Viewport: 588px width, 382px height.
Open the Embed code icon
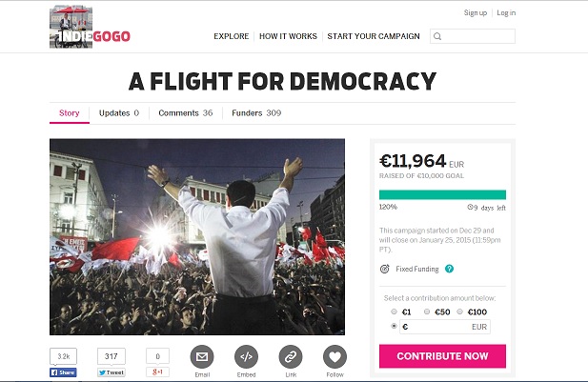coord(247,356)
